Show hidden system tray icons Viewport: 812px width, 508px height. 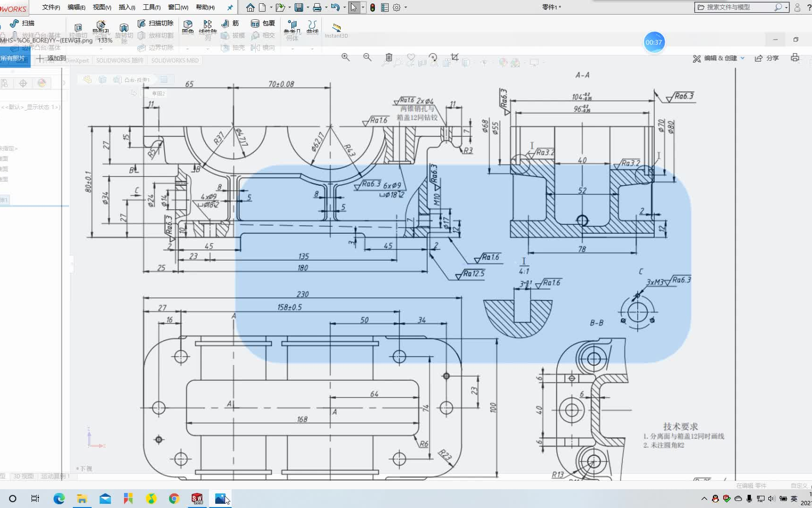(704, 499)
